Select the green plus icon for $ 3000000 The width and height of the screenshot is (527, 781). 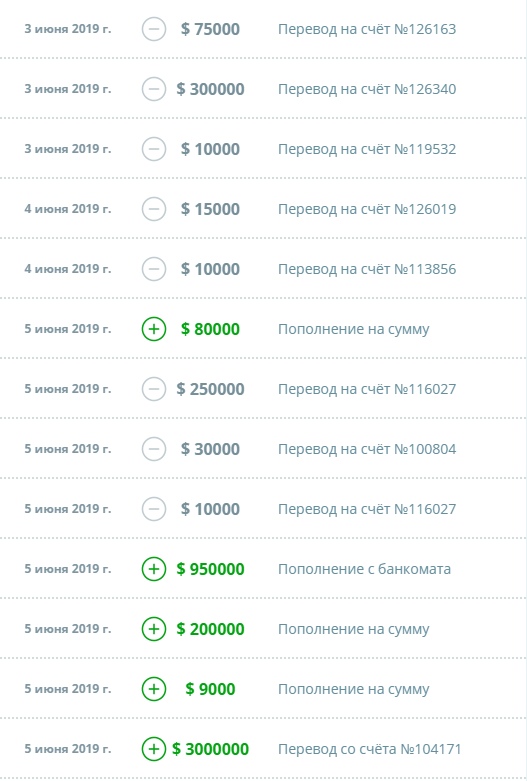[154, 749]
